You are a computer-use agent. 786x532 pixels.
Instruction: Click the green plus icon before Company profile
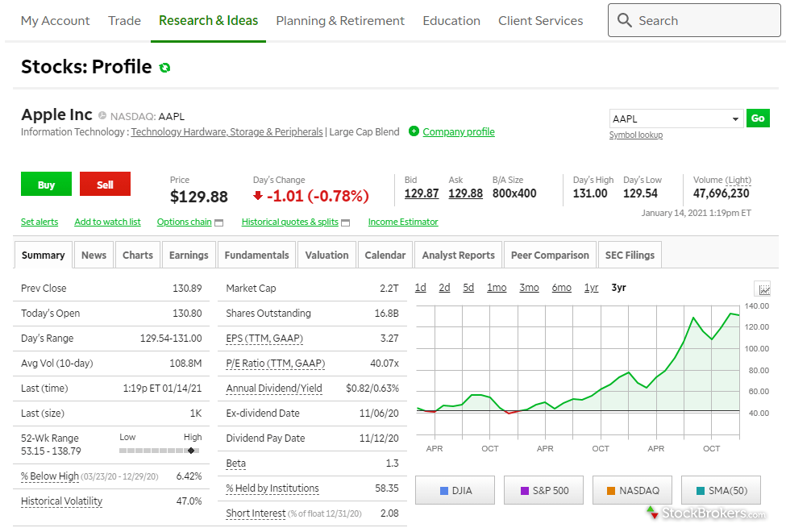pyautogui.click(x=414, y=131)
